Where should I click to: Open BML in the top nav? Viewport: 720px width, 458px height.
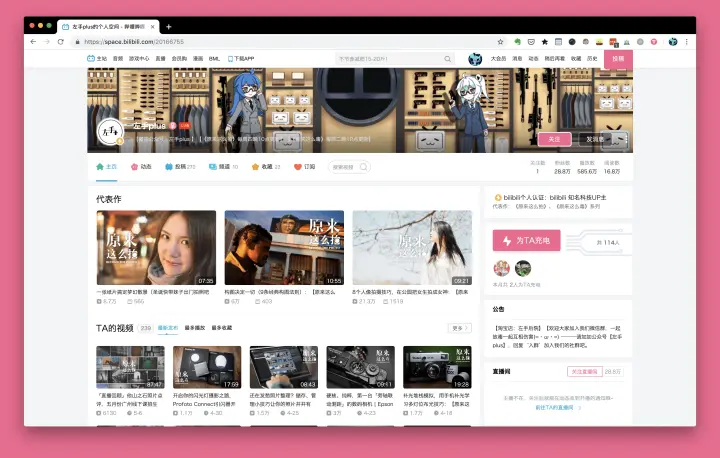point(214,59)
